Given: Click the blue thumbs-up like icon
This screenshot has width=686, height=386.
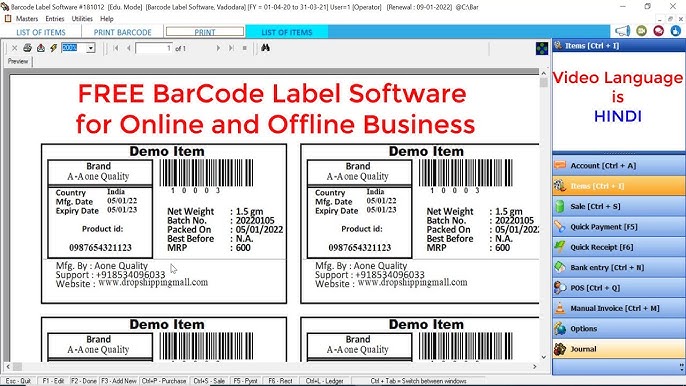Looking at the screenshot, I should [x=676, y=31].
